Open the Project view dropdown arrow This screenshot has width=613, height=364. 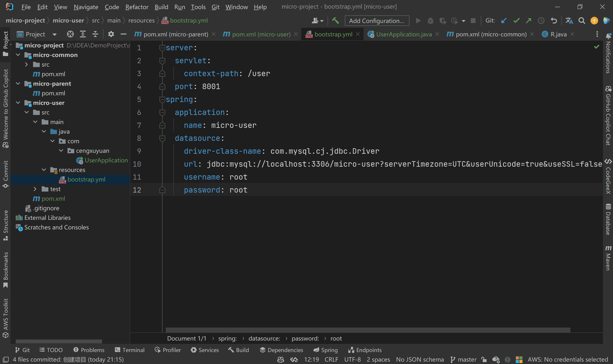click(x=54, y=34)
